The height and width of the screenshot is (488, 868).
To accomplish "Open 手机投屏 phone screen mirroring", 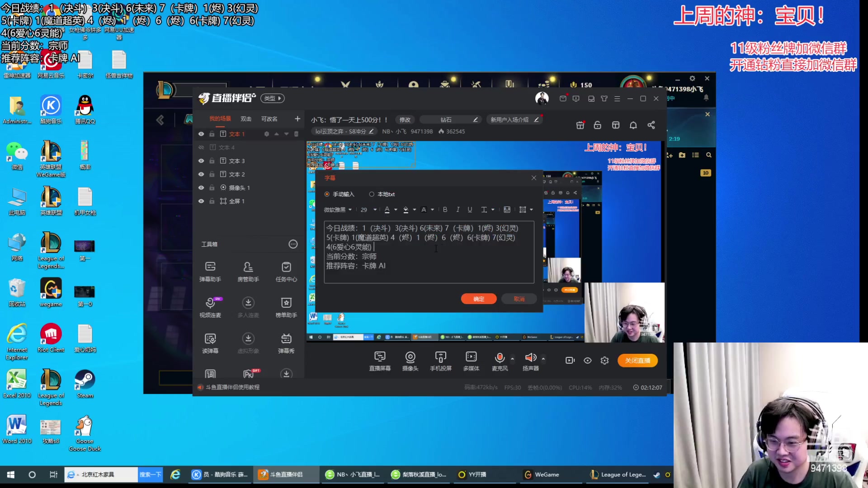I will pyautogui.click(x=440, y=360).
